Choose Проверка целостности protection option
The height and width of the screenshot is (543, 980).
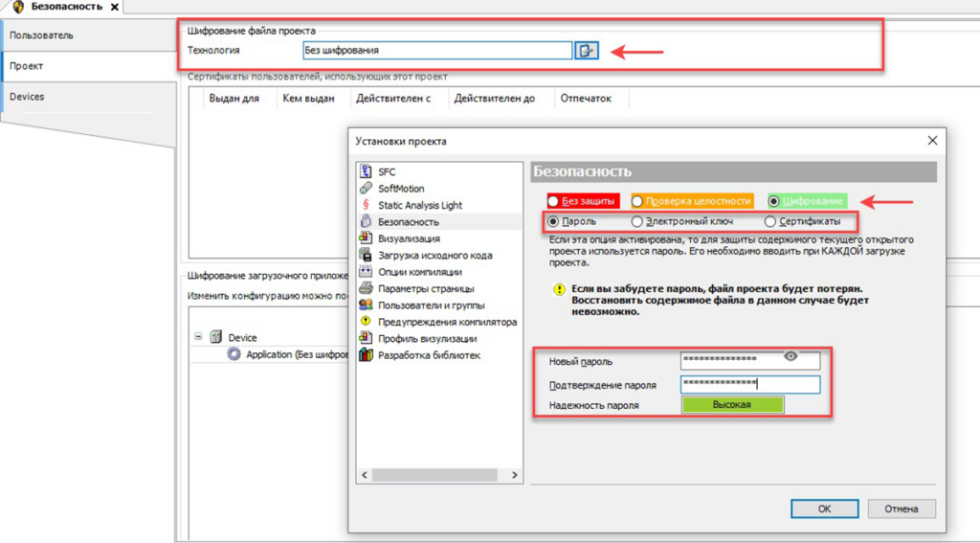637,201
